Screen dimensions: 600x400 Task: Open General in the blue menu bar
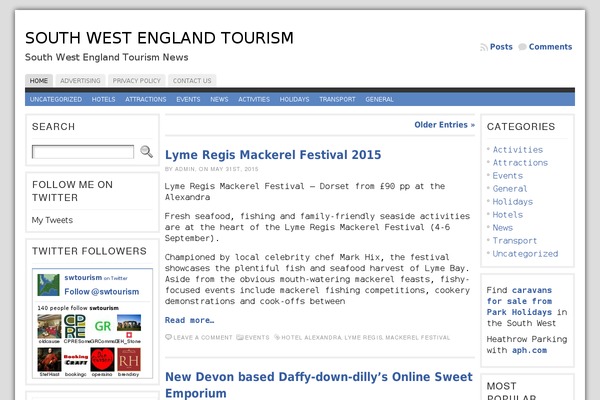pos(380,100)
